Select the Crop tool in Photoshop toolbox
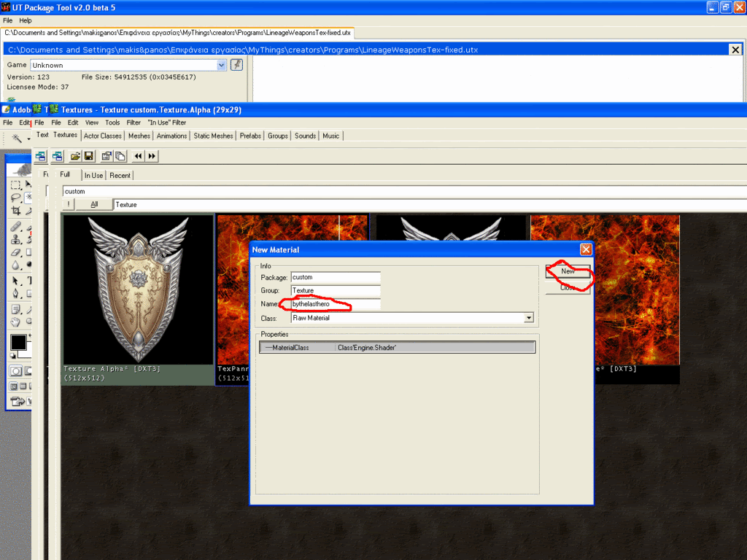 pyautogui.click(x=16, y=211)
